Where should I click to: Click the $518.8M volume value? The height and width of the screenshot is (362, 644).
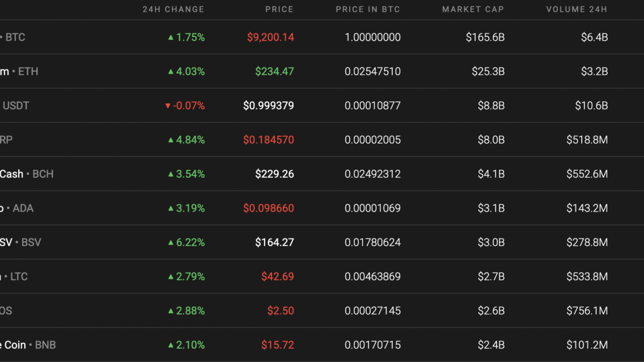click(587, 140)
